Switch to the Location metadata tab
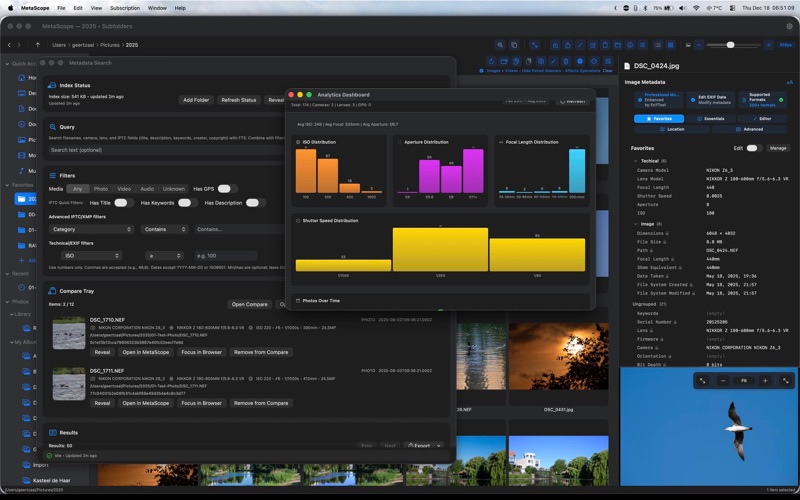This screenshot has width=800, height=500. coord(671,129)
